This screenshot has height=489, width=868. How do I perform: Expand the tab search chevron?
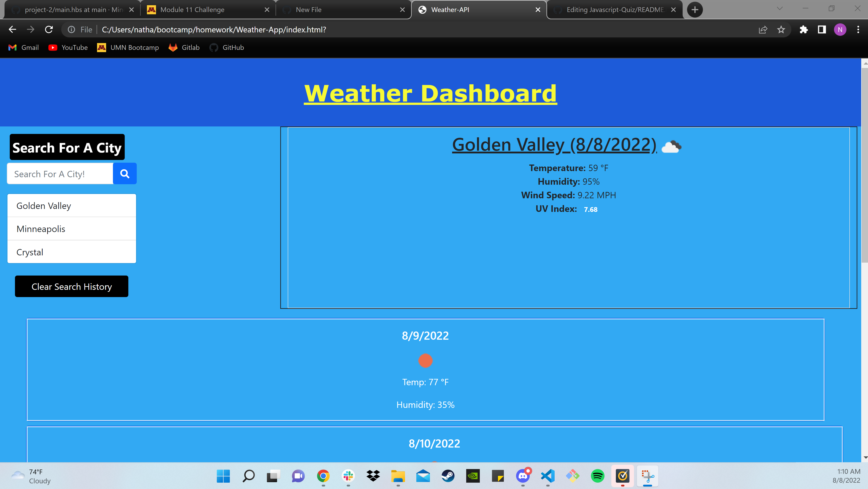point(780,9)
